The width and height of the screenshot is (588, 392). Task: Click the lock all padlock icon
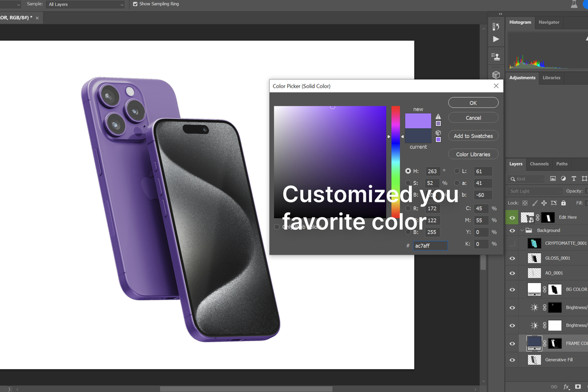pos(563,203)
